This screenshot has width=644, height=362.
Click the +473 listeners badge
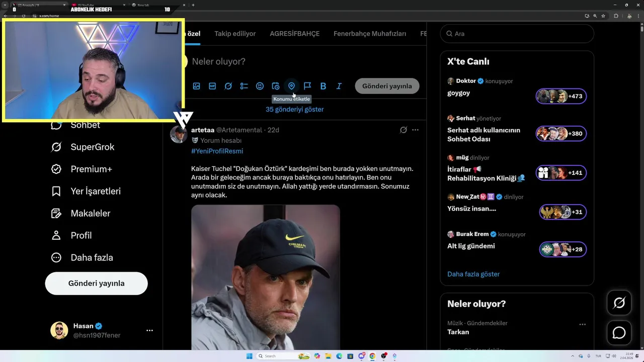pyautogui.click(x=561, y=96)
